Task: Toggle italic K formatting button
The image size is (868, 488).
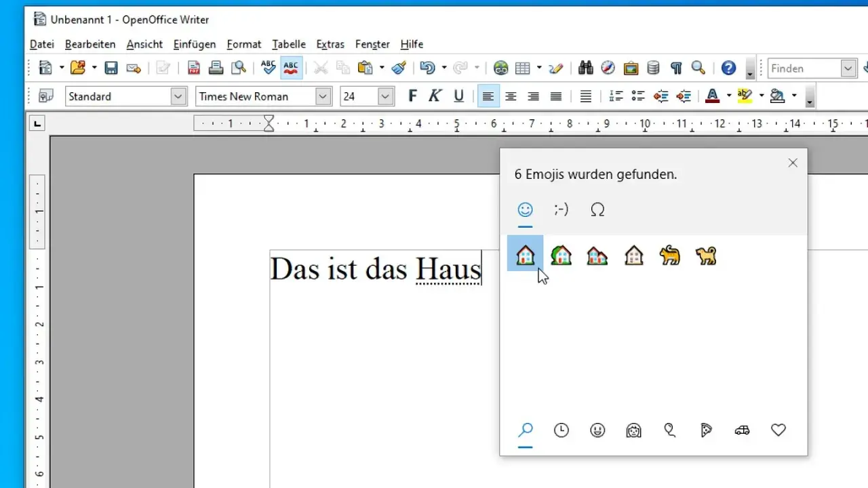Action: (x=435, y=96)
